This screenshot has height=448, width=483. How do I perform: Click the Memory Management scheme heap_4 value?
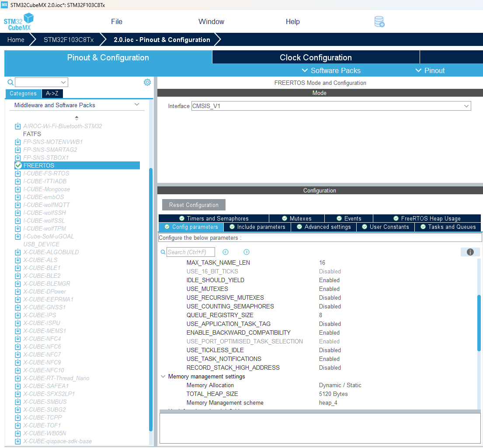tap(328, 402)
